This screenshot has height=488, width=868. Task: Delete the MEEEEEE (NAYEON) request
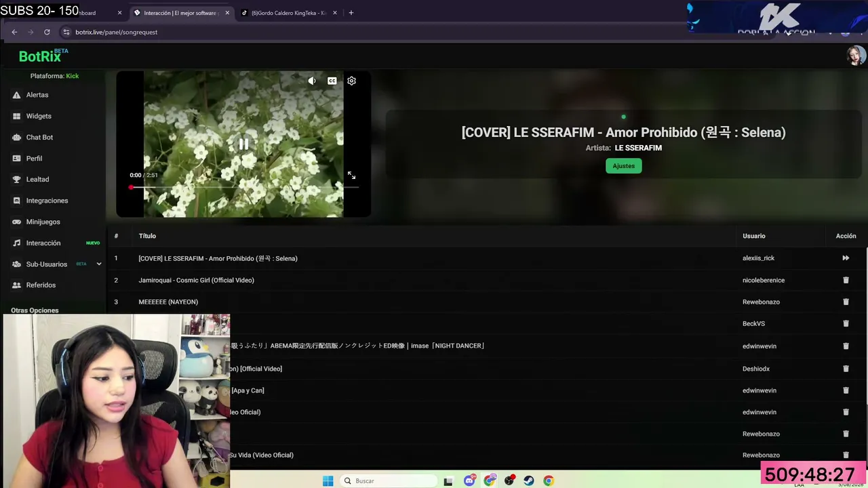point(846,302)
